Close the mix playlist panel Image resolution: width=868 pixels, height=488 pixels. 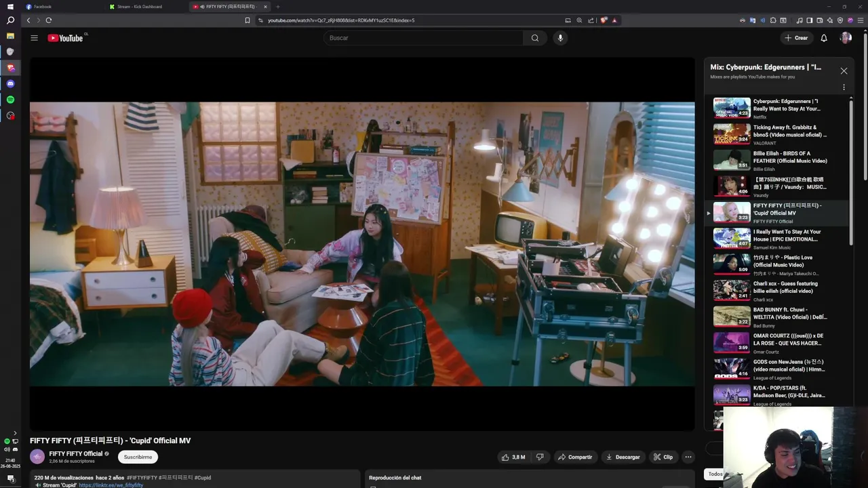[844, 70]
